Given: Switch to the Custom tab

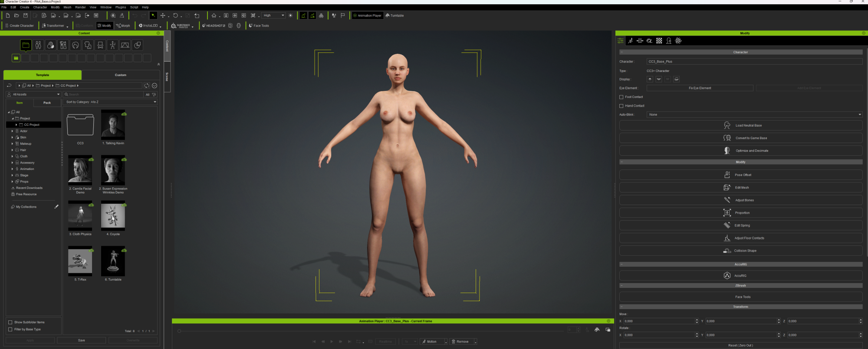Looking at the screenshot, I should [121, 75].
